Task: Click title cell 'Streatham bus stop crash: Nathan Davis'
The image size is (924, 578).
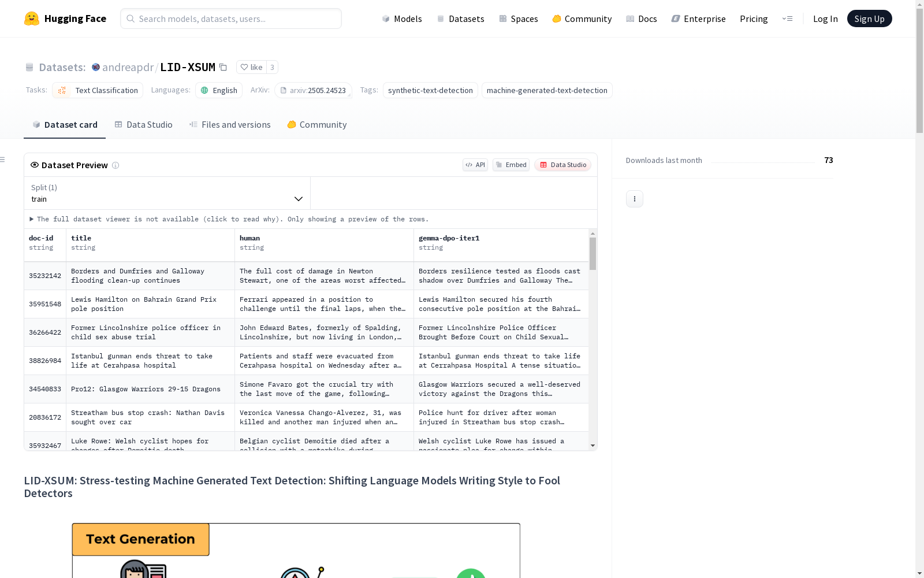Action: pos(150,417)
